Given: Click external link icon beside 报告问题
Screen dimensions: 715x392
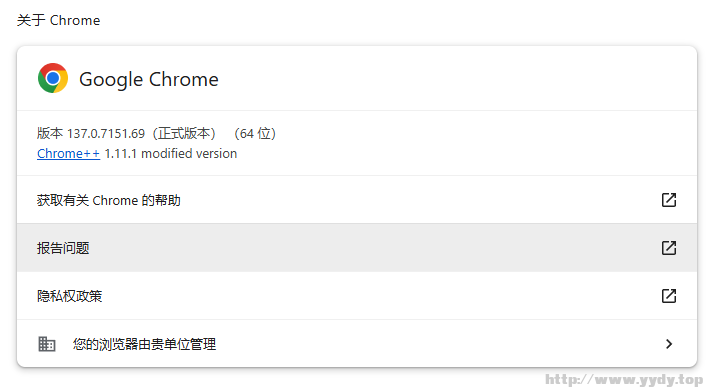Looking at the screenshot, I should 668,248.
